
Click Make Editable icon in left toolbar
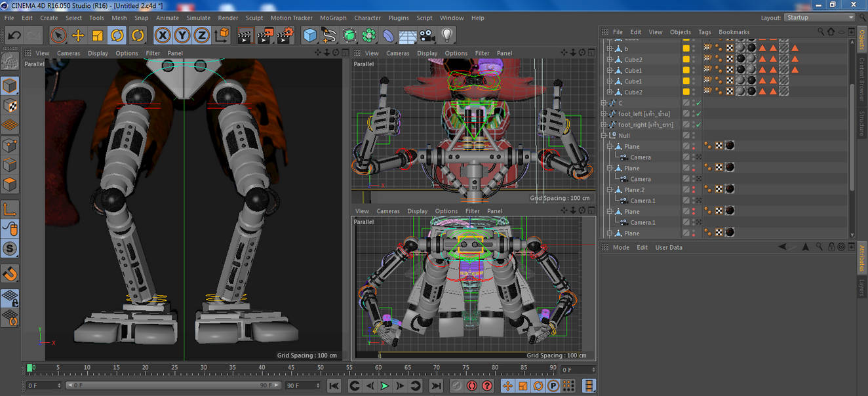click(10, 61)
